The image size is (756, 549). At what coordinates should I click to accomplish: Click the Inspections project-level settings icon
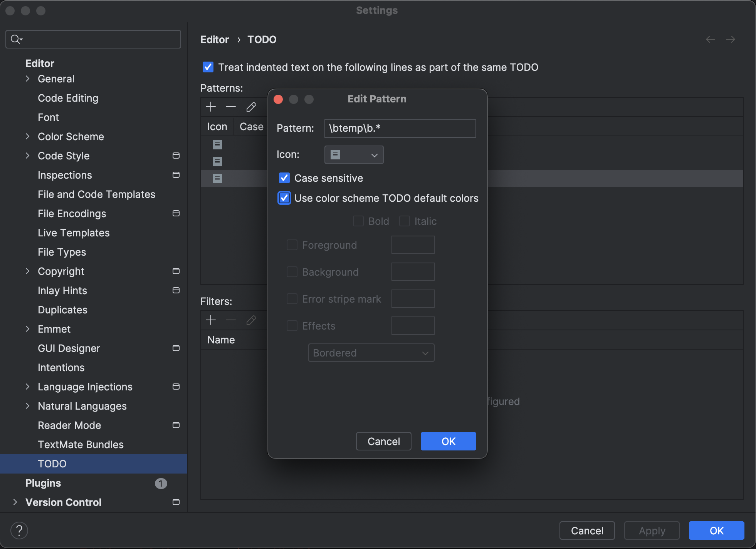[176, 175]
